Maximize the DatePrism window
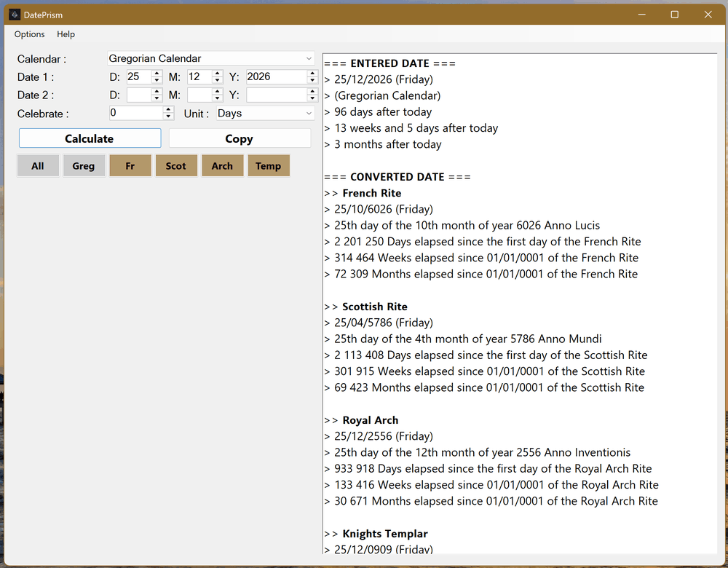This screenshot has height=568, width=728. pyautogui.click(x=675, y=15)
